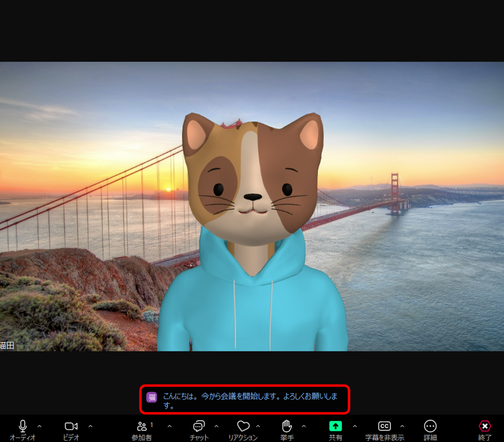The width and height of the screenshot is (504, 442).
Task: End the meeting with the 終了 icon
Action: (485, 426)
